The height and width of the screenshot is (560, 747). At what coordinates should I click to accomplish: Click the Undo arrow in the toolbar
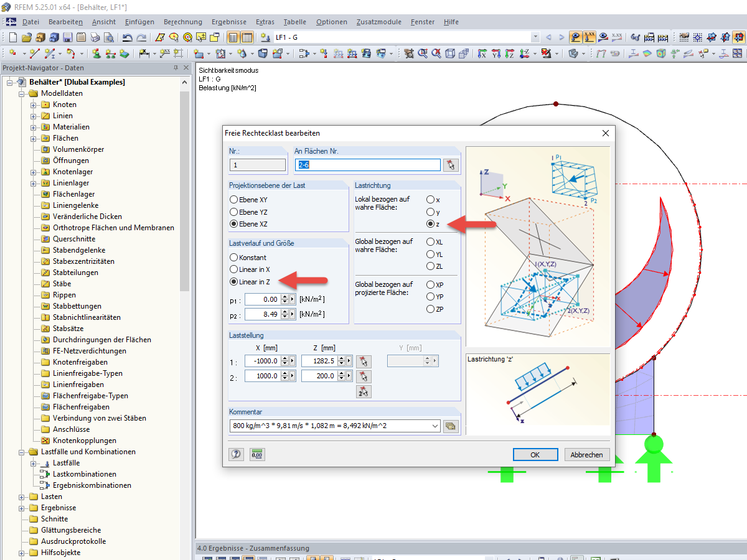coord(128,37)
